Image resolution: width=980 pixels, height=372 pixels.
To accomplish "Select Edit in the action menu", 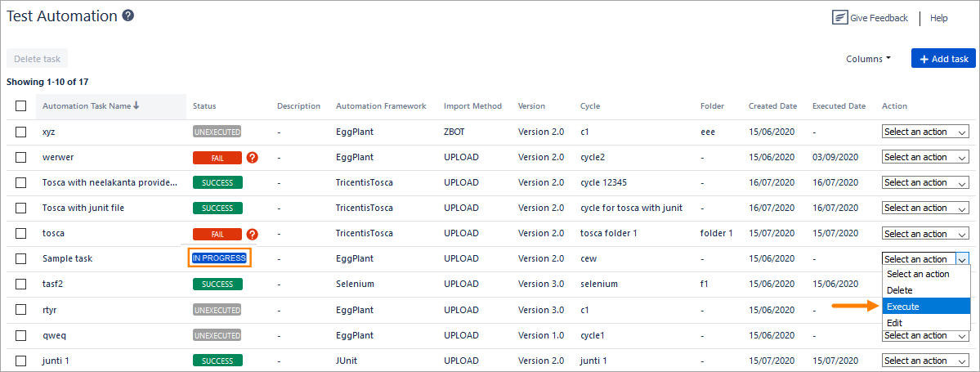I will pyautogui.click(x=895, y=323).
